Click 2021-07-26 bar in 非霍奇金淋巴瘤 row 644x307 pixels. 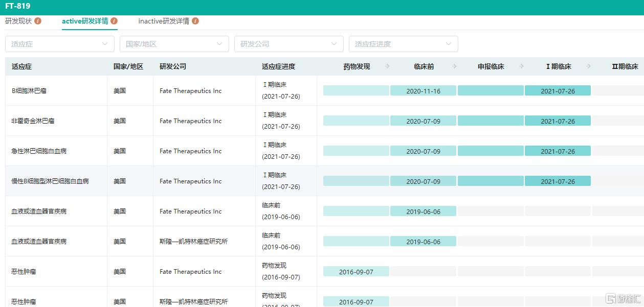pyautogui.click(x=558, y=121)
